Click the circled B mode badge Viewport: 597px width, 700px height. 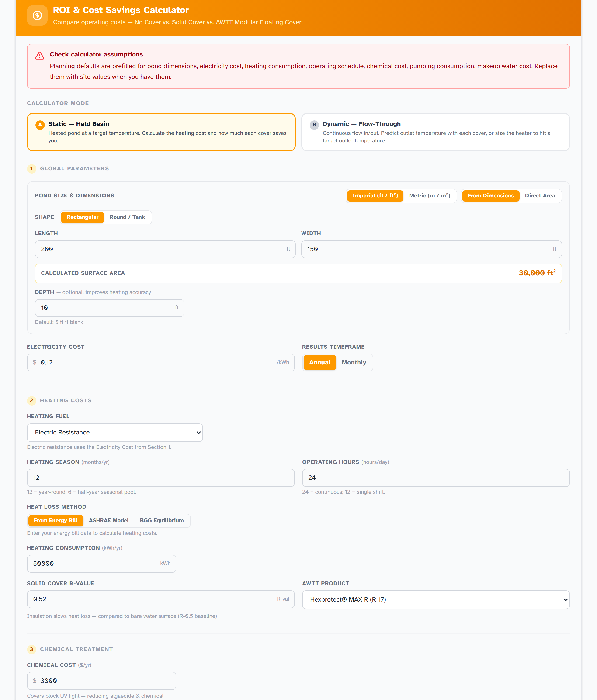click(x=314, y=125)
